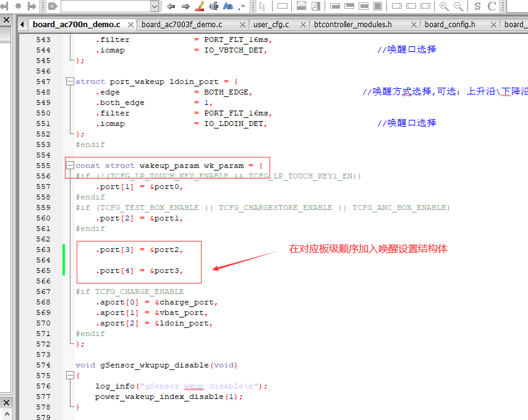528x420 pixels.
Task: Close the user_cfg.c tab
Action: click(x=303, y=25)
